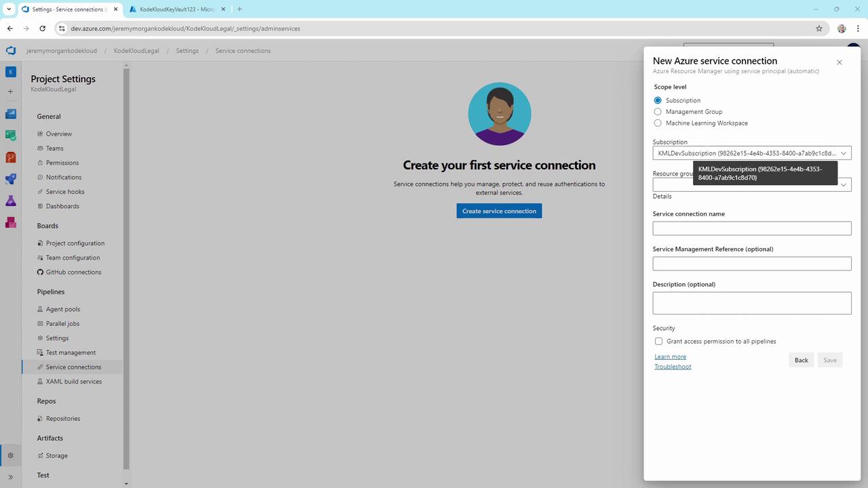This screenshot has width=868, height=488.
Task: Open the Test Plans hub icon in the sidebar
Action: [10, 201]
